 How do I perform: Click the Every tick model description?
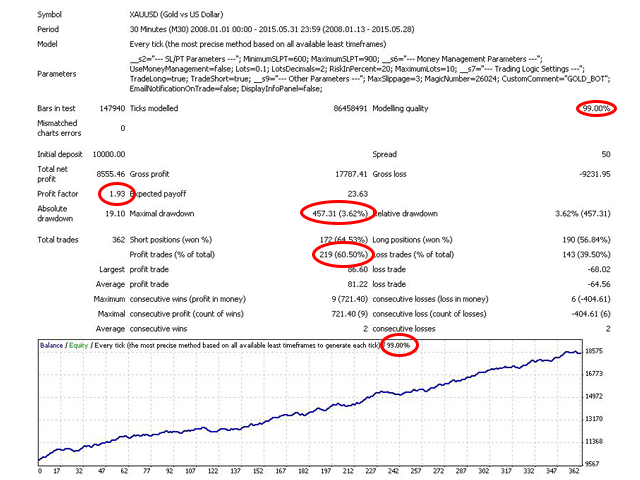click(258, 44)
